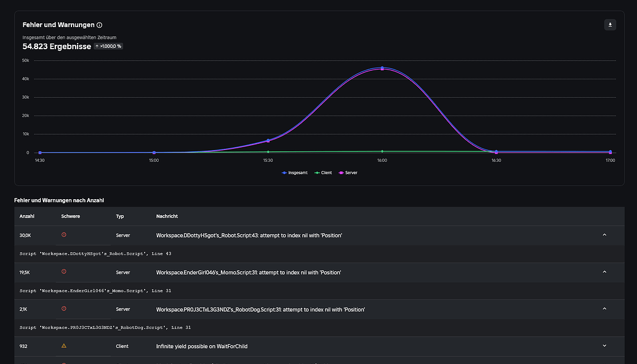
Task: Click 'Fehler und Warnungen nach Anzahl' heading
Action: point(59,200)
